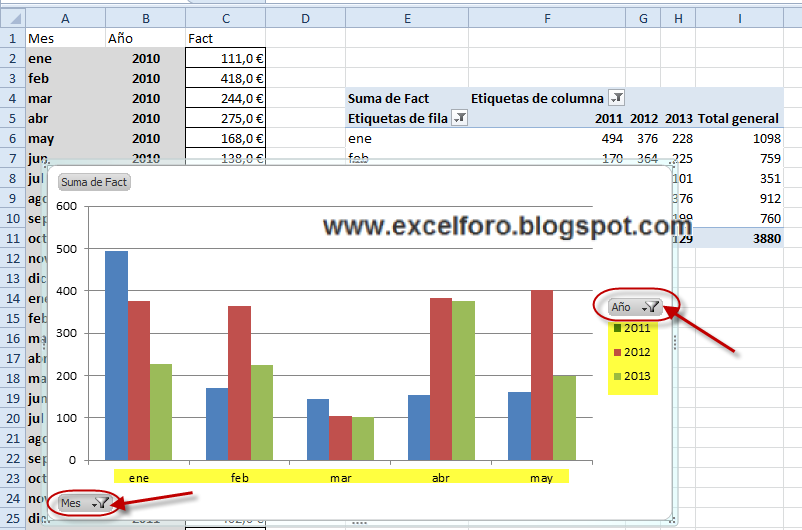The image size is (802, 530).
Task: Select column A header
Action: pyautogui.click(x=65, y=18)
